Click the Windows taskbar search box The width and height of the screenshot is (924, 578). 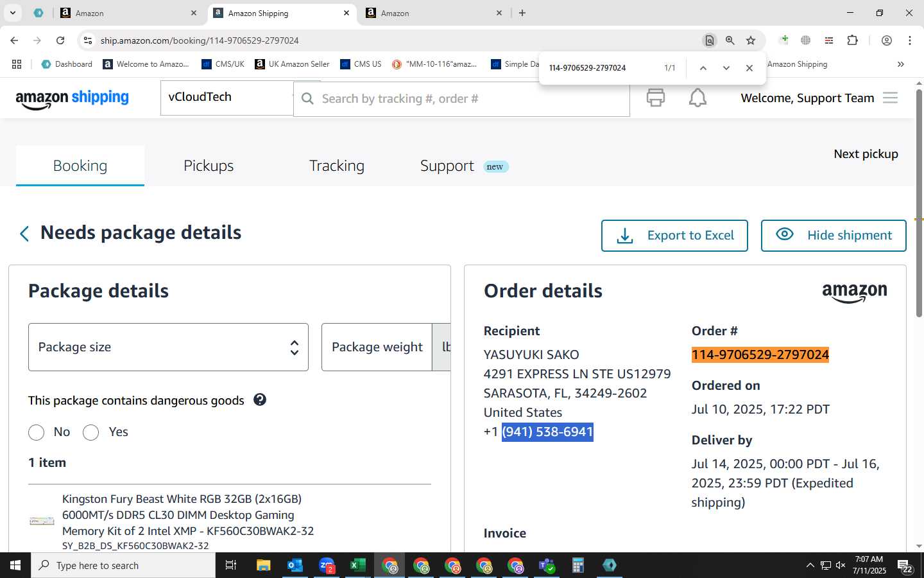point(123,565)
